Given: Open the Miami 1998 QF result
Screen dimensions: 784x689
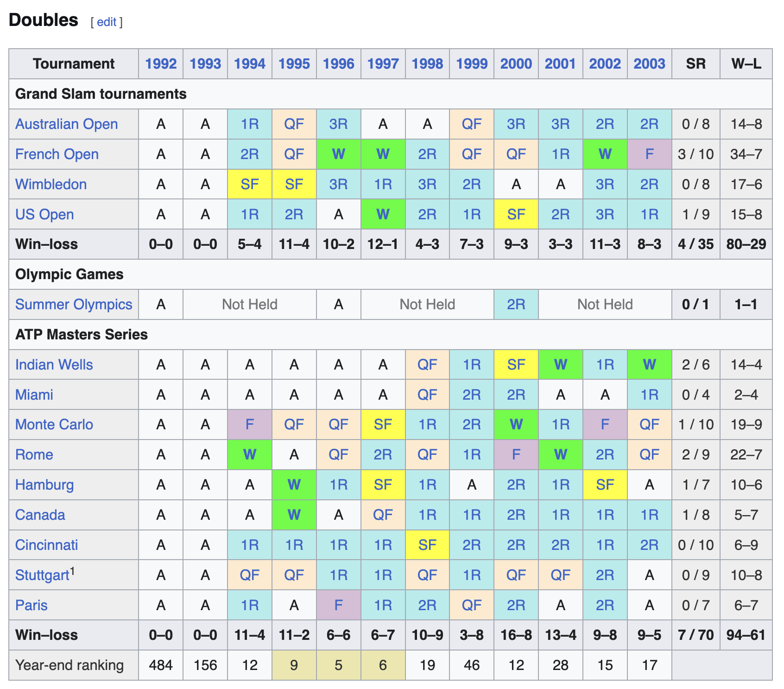Looking at the screenshot, I should pos(428,395).
